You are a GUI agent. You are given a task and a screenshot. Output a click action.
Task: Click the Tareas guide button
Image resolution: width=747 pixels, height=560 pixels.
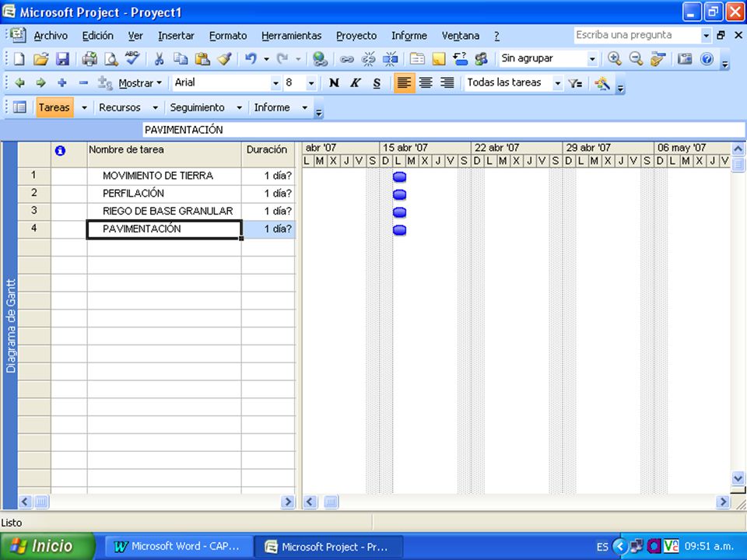click(54, 107)
